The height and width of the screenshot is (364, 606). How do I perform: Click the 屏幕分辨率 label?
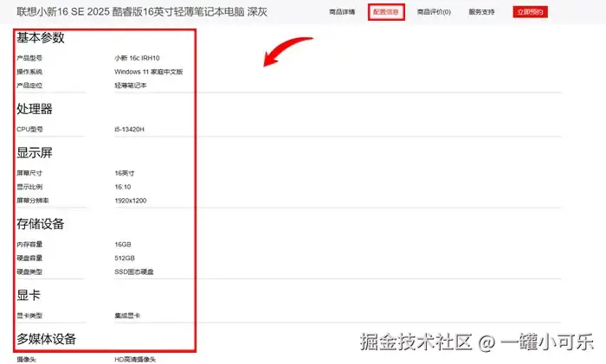click(33, 201)
